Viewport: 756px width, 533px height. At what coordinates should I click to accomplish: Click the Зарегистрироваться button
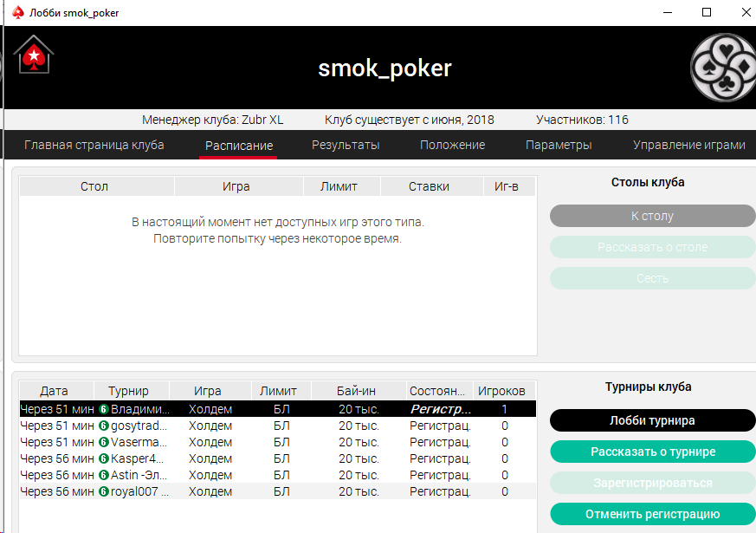pyautogui.click(x=652, y=483)
